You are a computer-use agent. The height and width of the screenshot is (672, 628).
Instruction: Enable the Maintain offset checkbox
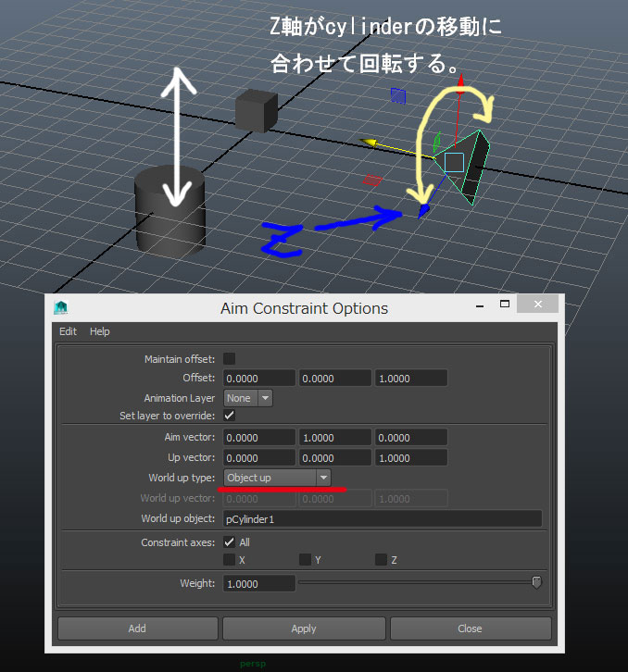coord(230,358)
